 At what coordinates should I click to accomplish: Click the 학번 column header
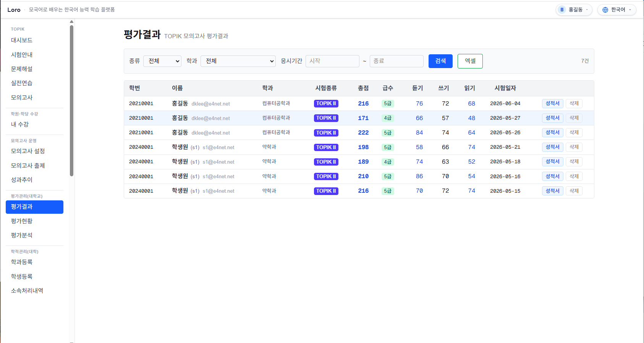pos(134,88)
